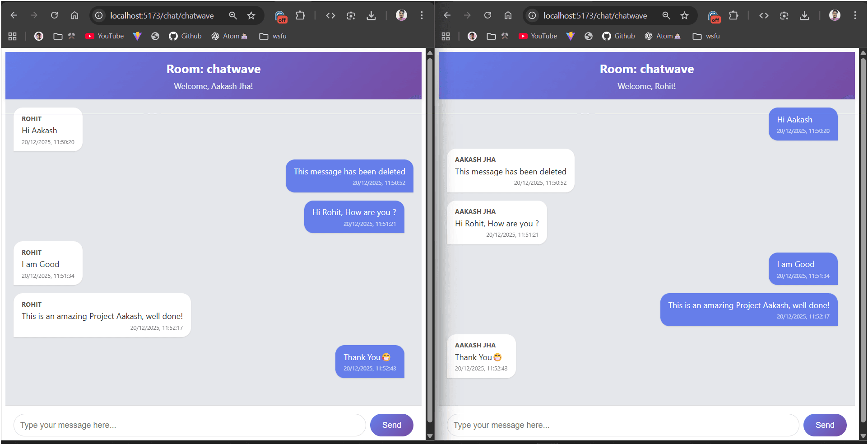Click the profile avatar in the left browser
Viewport: 868px width, 445px height.
pos(401,15)
